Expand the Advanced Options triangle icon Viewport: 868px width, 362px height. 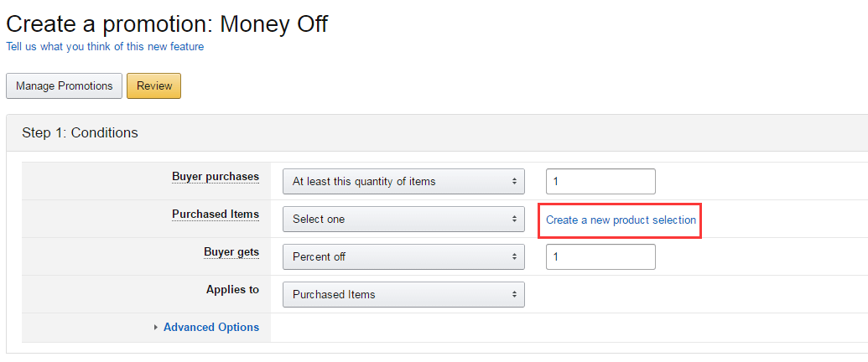click(156, 328)
